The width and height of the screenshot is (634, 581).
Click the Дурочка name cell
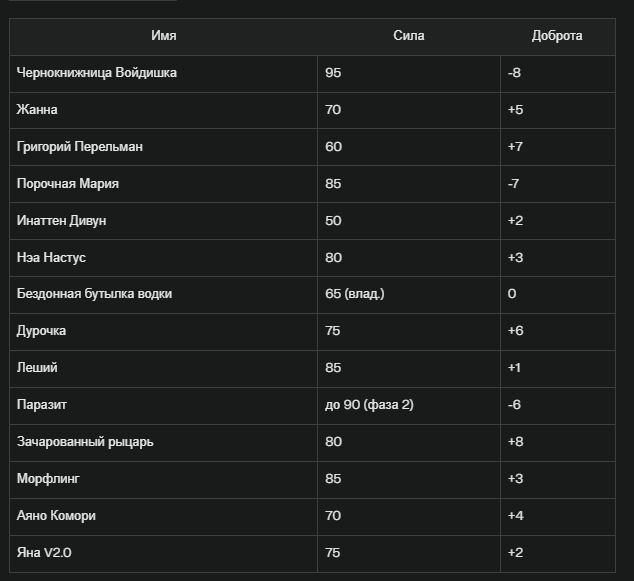click(x=163, y=332)
